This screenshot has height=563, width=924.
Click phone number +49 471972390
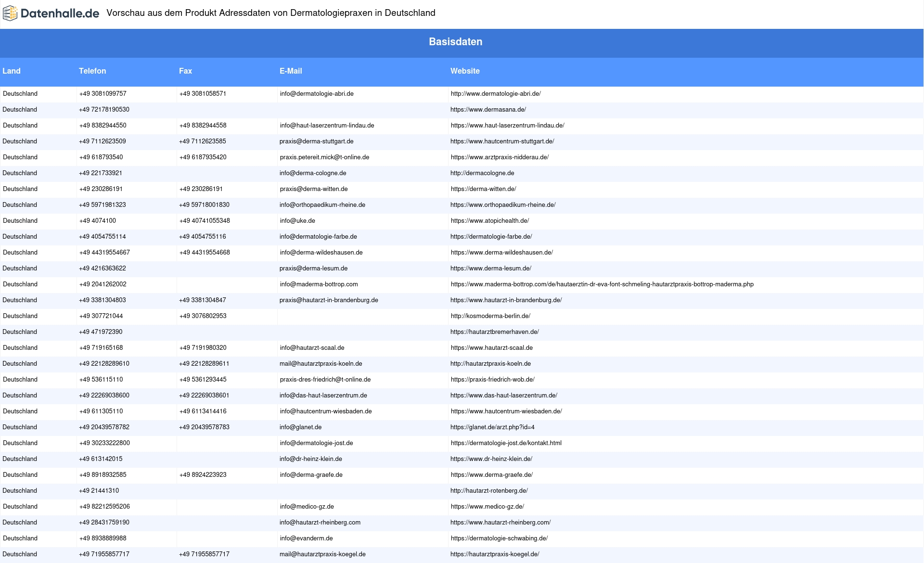pos(101,332)
